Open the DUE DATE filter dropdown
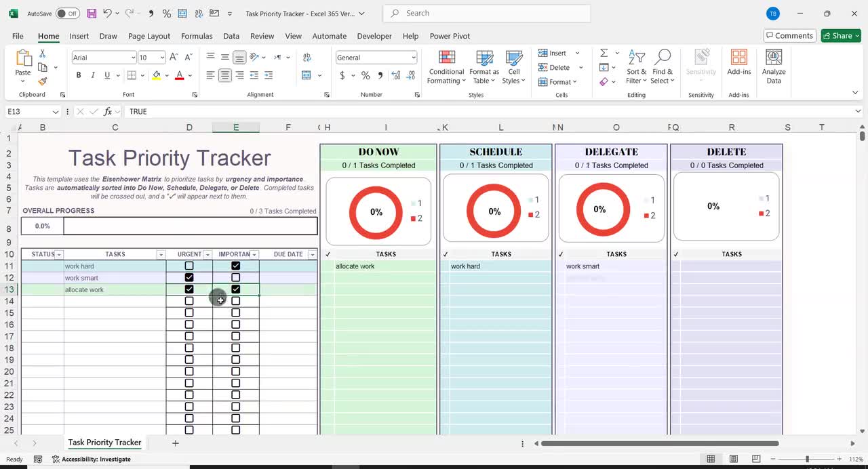 pyautogui.click(x=312, y=254)
